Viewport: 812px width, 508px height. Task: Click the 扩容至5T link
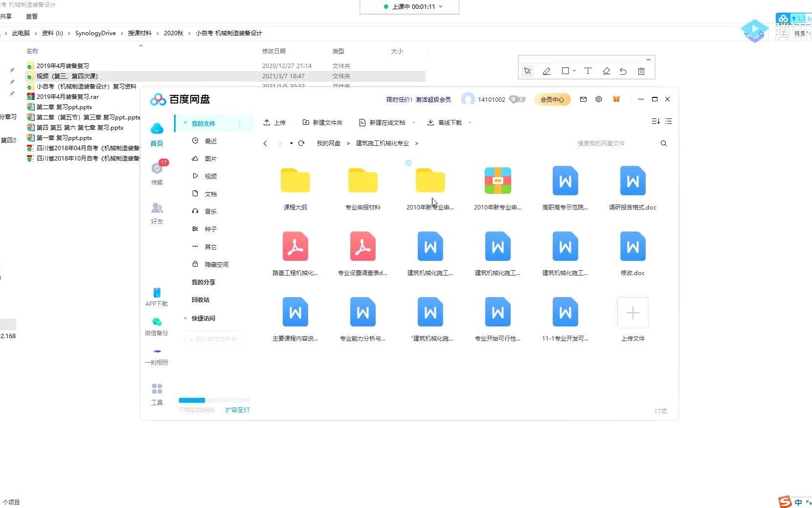click(x=238, y=410)
